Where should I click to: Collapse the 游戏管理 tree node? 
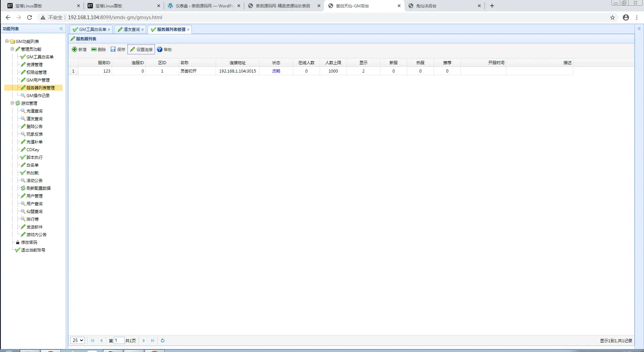click(12, 103)
